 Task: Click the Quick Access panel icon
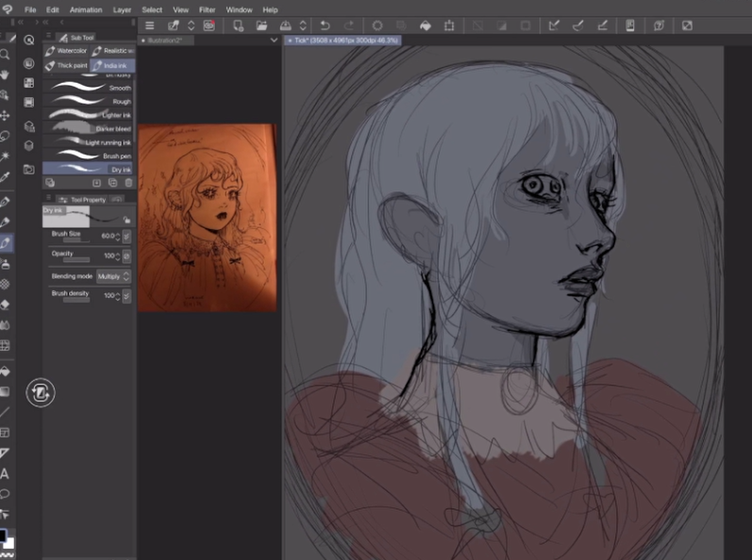coord(29,40)
